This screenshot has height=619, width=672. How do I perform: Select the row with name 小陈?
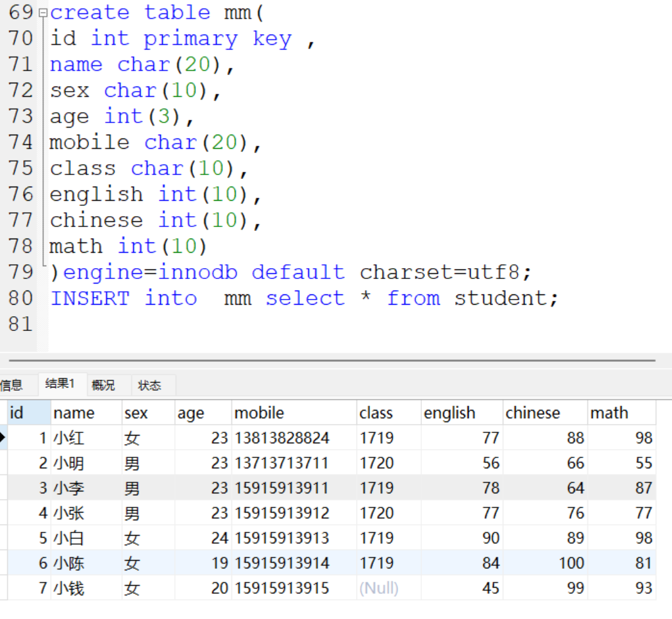tap(332, 563)
